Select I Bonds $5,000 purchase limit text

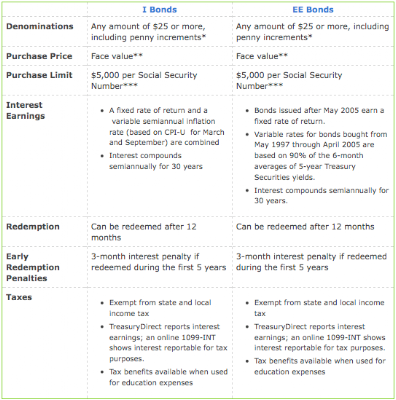click(144, 80)
